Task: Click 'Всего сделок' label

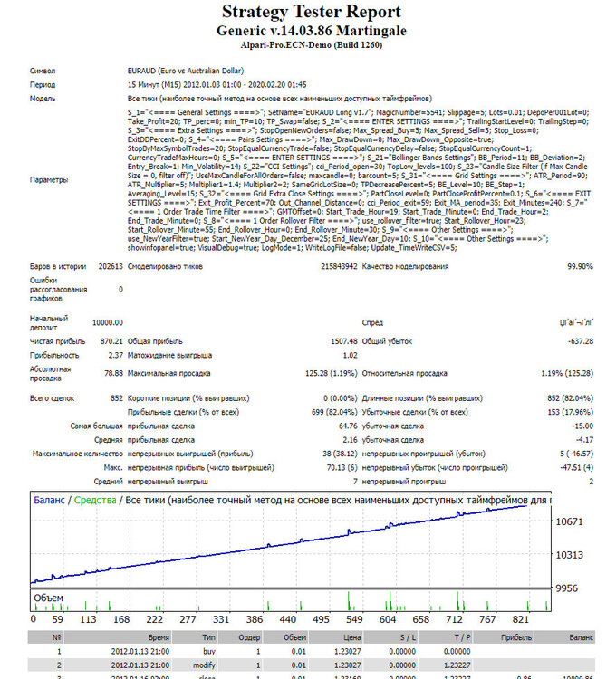Action: tap(52, 398)
